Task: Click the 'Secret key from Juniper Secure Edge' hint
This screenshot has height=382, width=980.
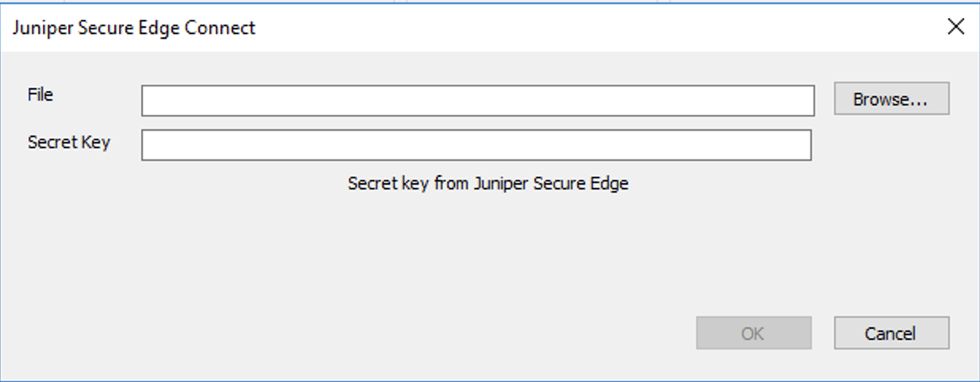Action: pyautogui.click(x=488, y=184)
